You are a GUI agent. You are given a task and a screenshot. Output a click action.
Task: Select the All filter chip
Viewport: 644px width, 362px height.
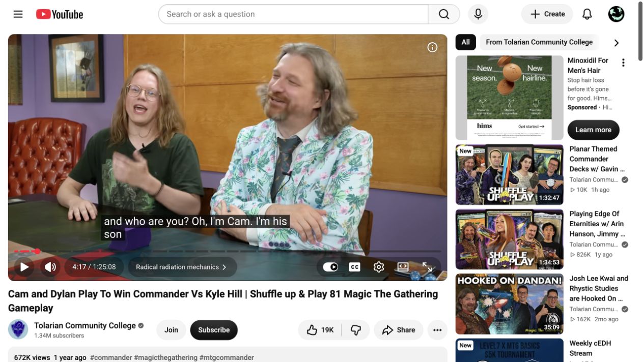tap(466, 42)
